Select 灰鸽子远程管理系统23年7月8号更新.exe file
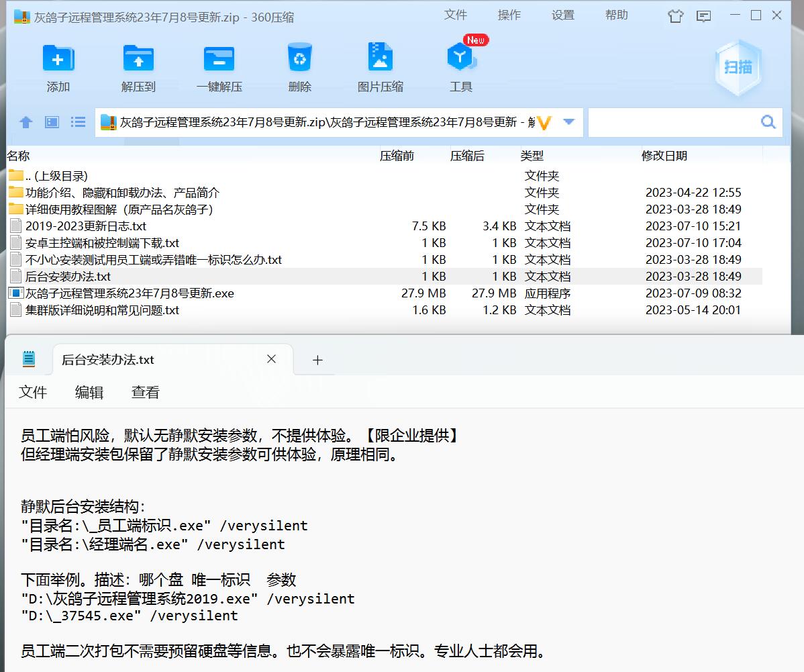This screenshot has height=672, width=804. coord(130,293)
